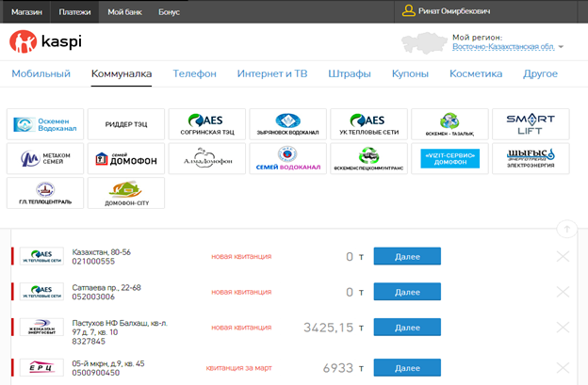Click the Kazakhstan map region image
The width and height of the screenshot is (588, 385).
coord(424,43)
